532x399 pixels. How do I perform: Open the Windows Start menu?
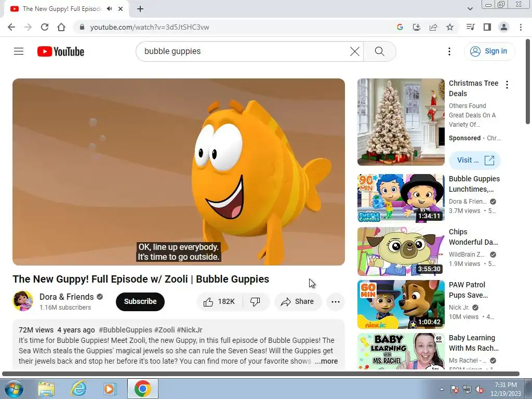click(14, 389)
